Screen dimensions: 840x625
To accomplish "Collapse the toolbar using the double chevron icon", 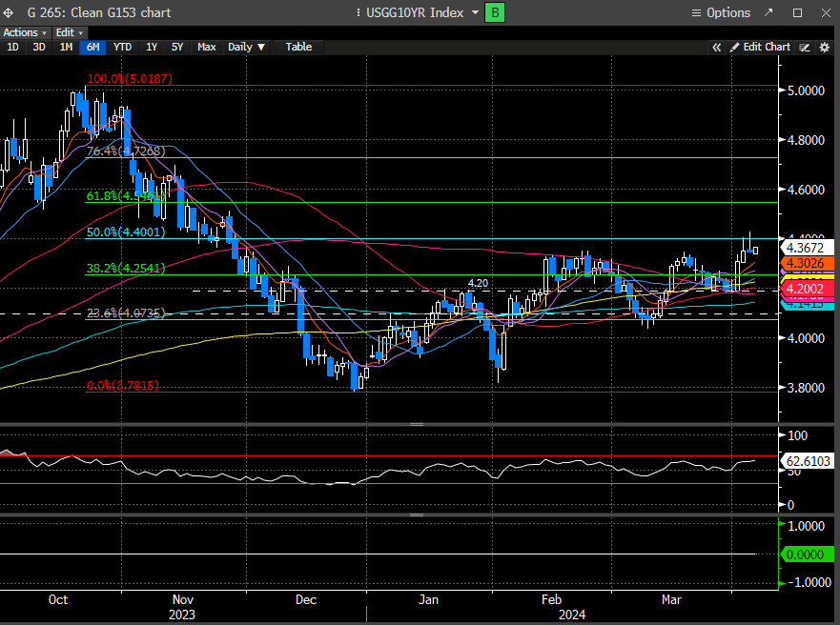I will (716, 47).
